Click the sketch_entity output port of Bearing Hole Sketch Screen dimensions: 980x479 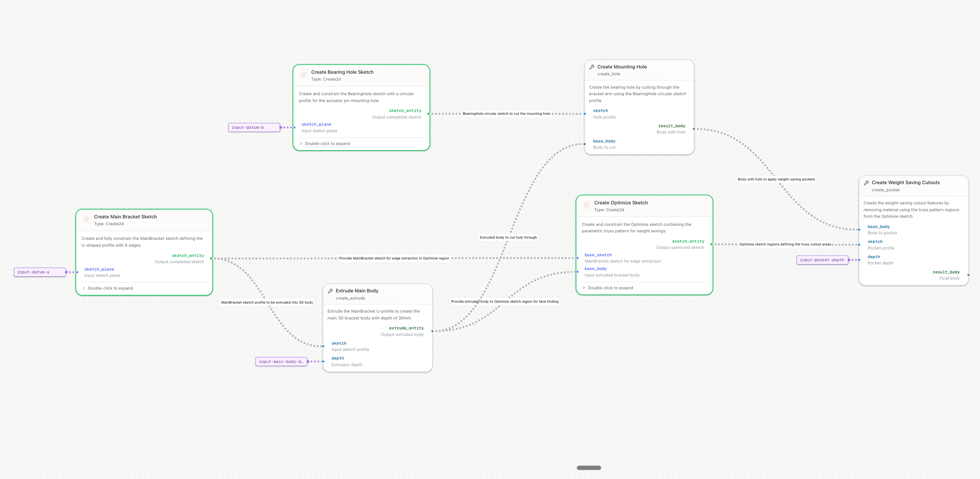click(428, 114)
